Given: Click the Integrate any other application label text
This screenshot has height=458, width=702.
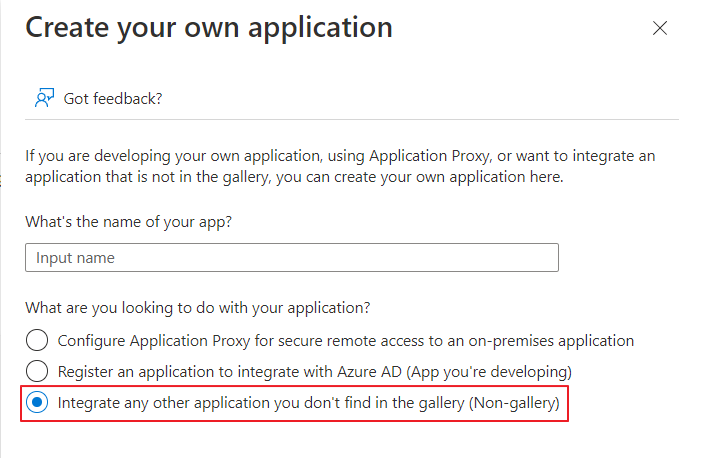Looking at the screenshot, I should 308,403.
